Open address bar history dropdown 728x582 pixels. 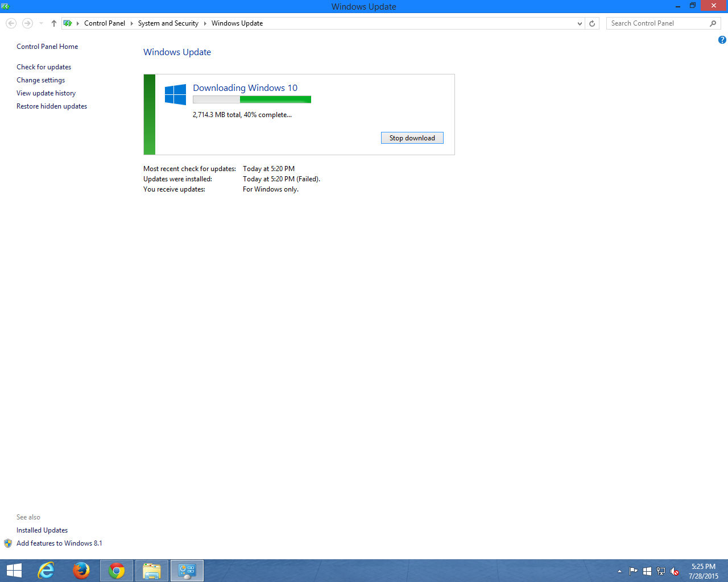point(580,23)
